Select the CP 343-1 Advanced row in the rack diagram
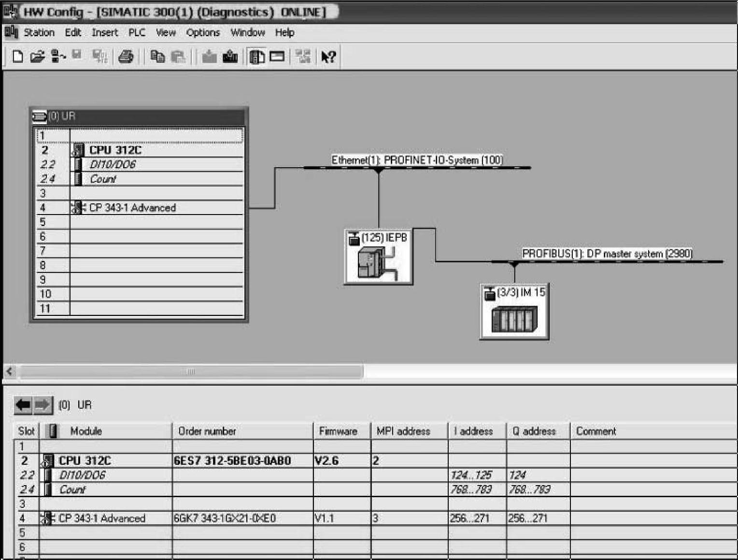Screen dimensions: 738x560 point(140,208)
